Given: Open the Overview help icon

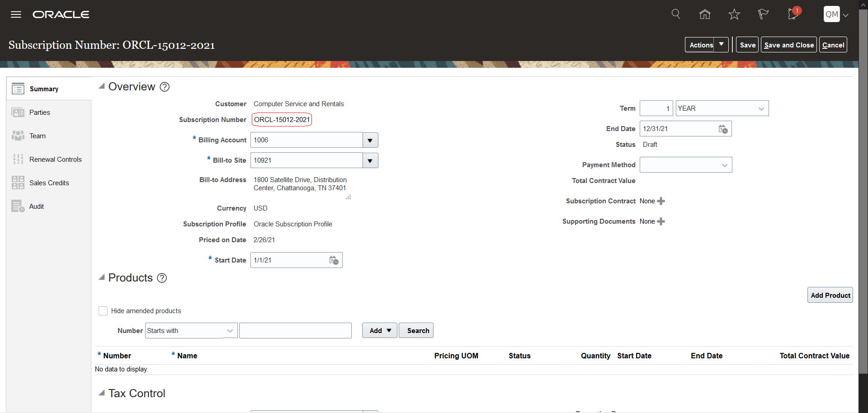Looking at the screenshot, I should (165, 87).
